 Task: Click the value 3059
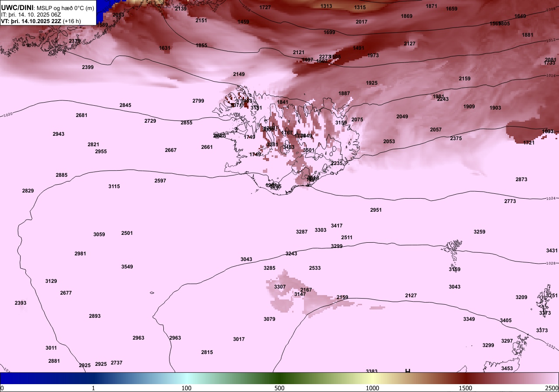pyautogui.click(x=99, y=234)
